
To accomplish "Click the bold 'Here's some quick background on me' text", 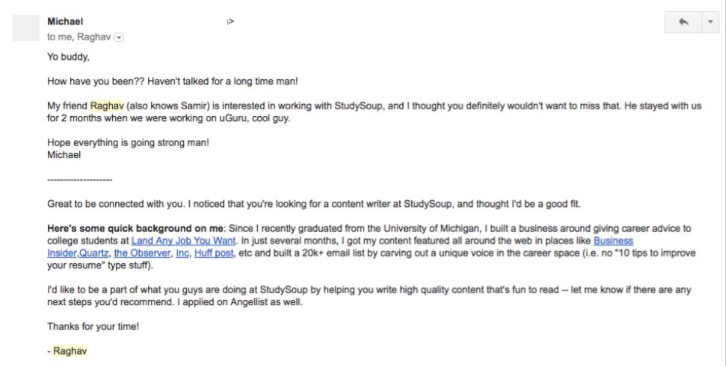I will coord(135,228).
